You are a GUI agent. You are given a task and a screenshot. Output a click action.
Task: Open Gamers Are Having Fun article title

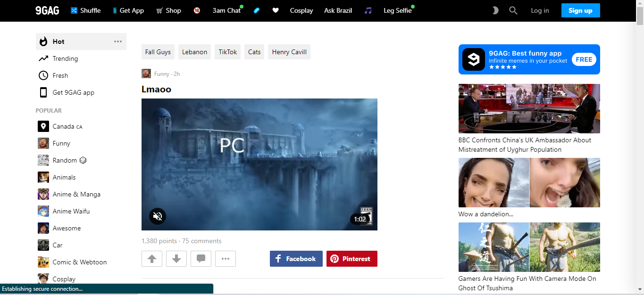(527, 283)
